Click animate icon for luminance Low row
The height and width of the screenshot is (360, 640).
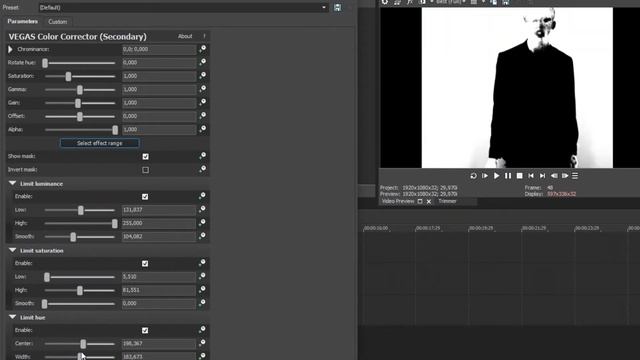coord(202,210)
